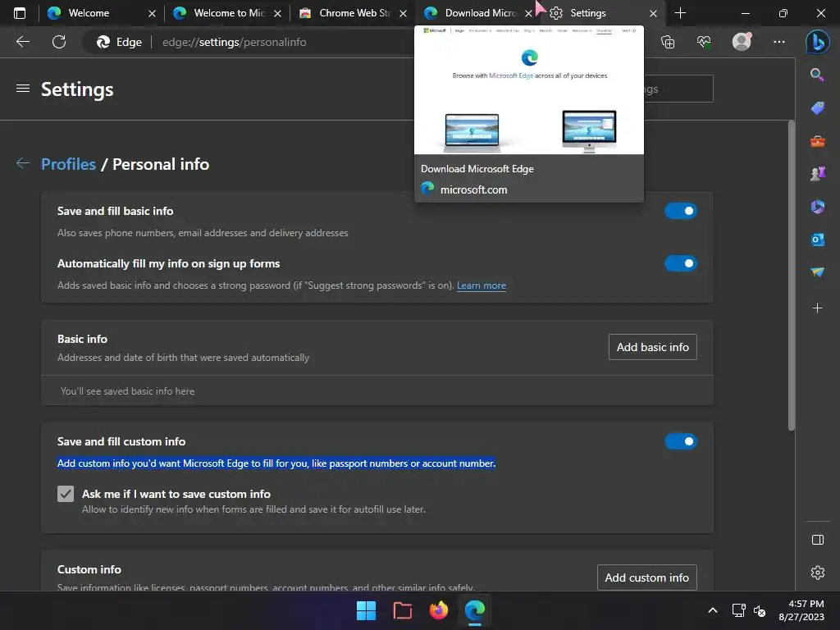Switch to the Welcome tab

102,13
